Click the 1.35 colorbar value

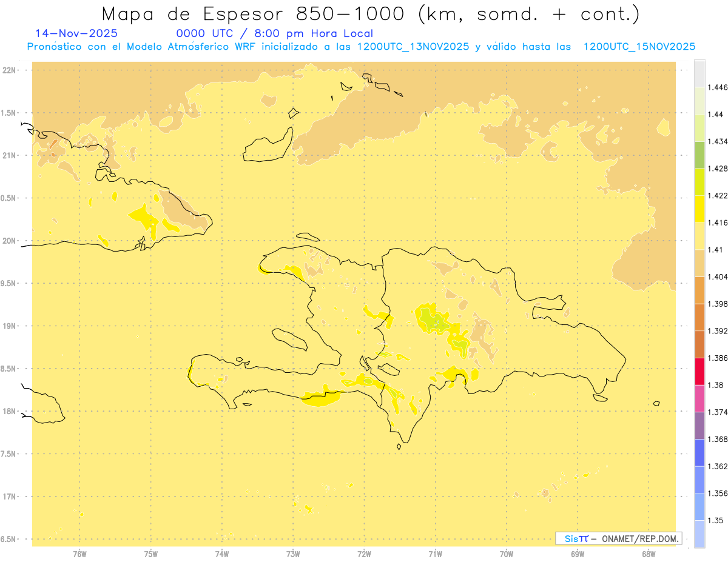(715, 520)
